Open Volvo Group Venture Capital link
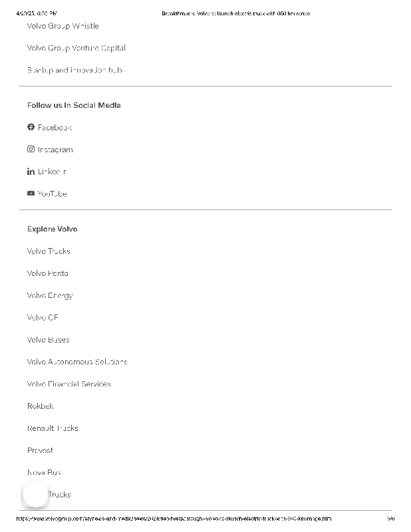 click(76, 48)
